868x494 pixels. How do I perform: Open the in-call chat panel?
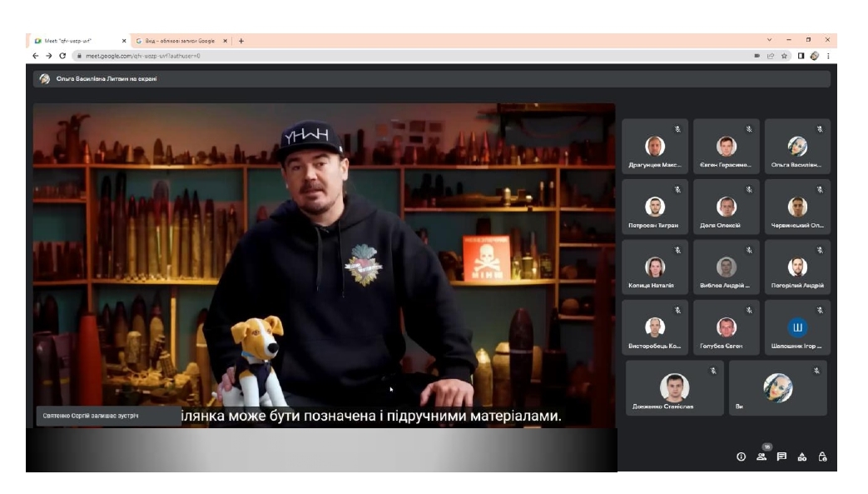click(x=781, y=457)
